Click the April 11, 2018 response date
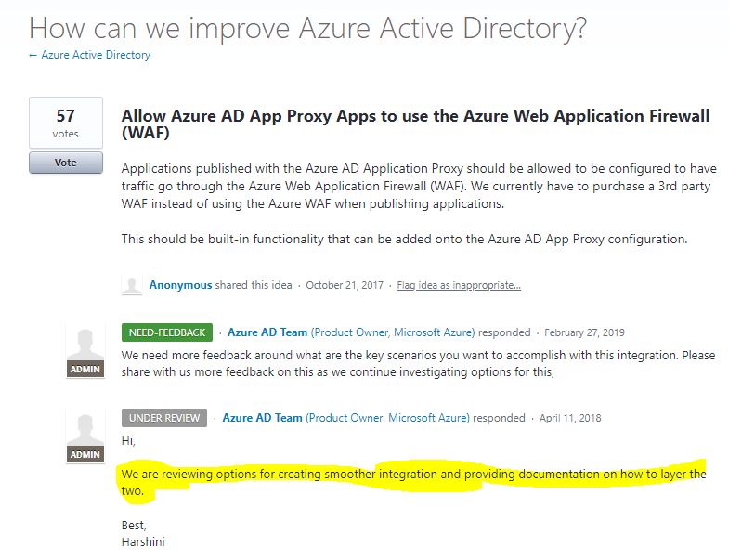Screen dimensions: 729x560 pos(570,418)
